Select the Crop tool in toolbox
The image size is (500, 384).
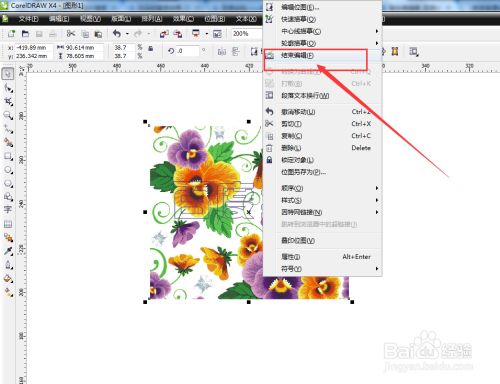coord(8,102)
